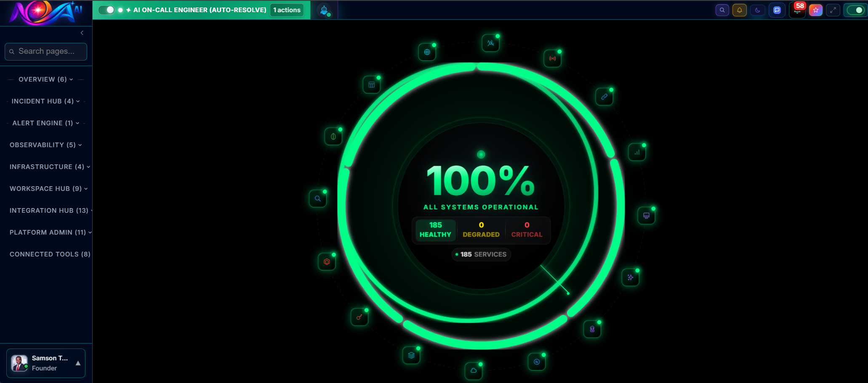Open CONNECTED TOOLS from the sidebar

pos(50,254)
